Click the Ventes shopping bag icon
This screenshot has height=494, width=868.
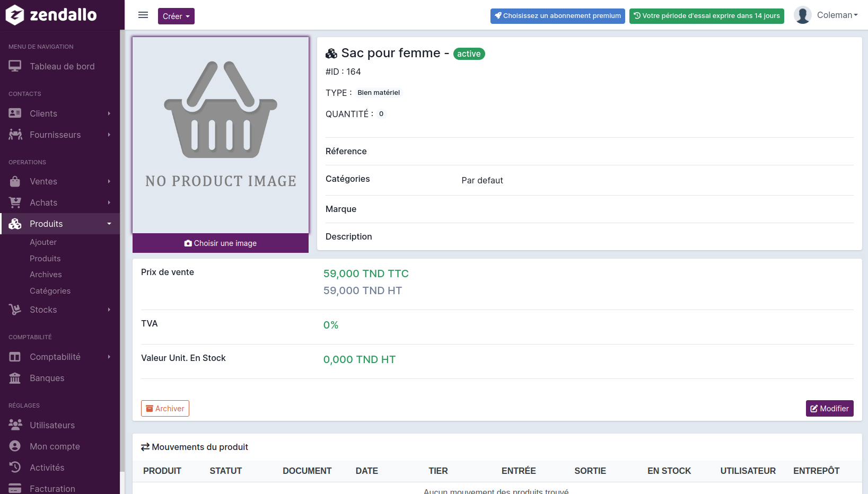(15, 181)
